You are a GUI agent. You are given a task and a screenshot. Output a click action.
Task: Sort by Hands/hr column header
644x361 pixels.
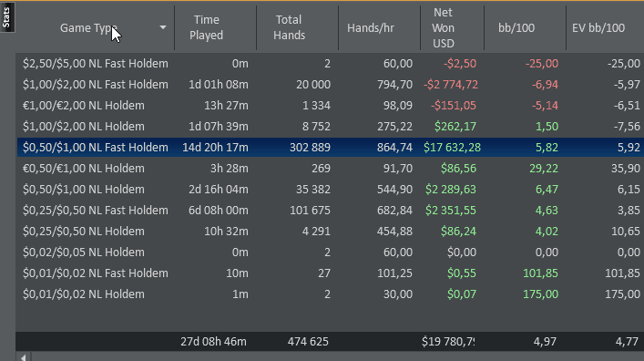[x=371, y=28]
